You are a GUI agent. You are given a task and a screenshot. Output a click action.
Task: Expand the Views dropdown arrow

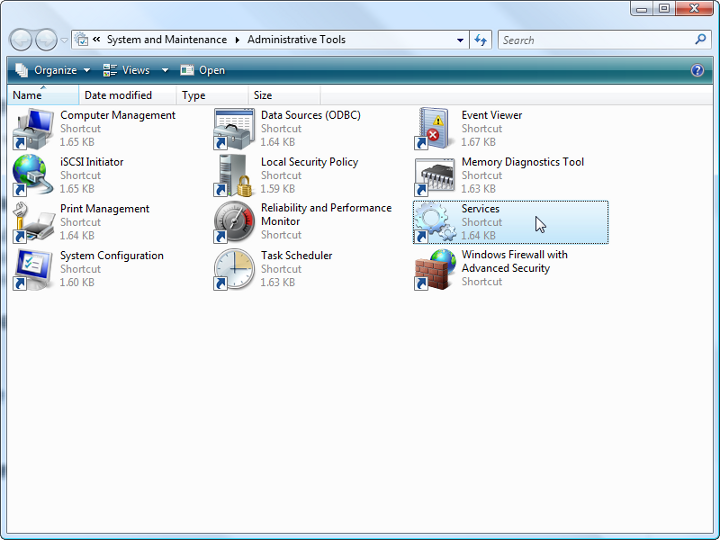click(x=165, y=70)
